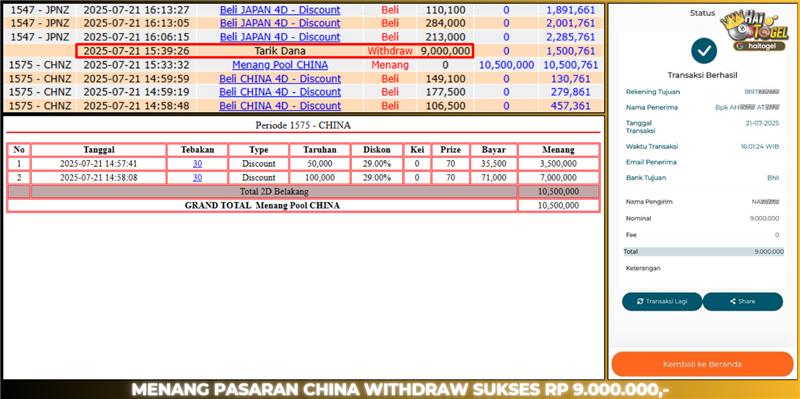The width and height of the screenshot is (800, 399).
Task: Select Taruhan value 50,000
Action: 320,164
